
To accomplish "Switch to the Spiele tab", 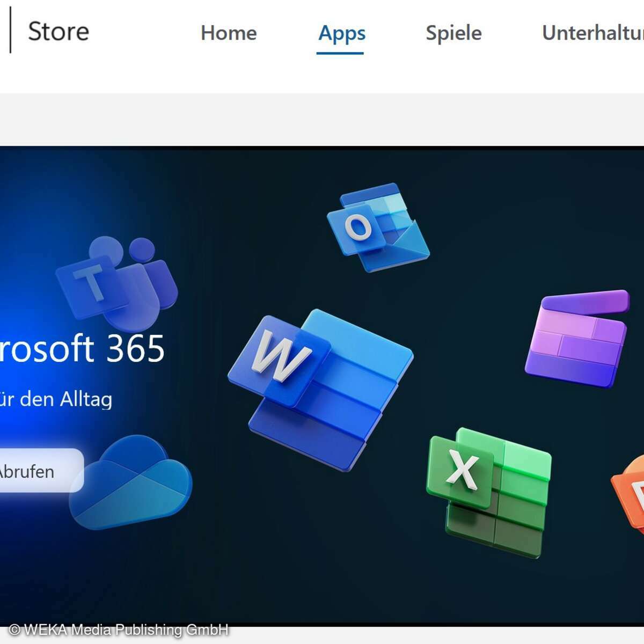I will (452, 32).
